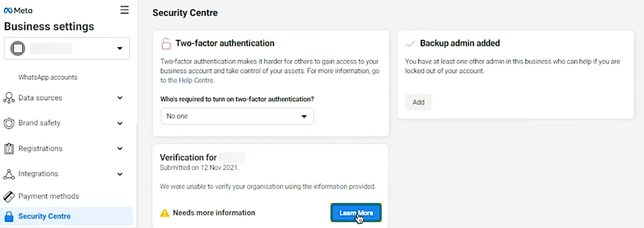The height and width of the screenshot is (228, 644).
Task: Click the Meta logo
Action: click(x=18, y=11)
